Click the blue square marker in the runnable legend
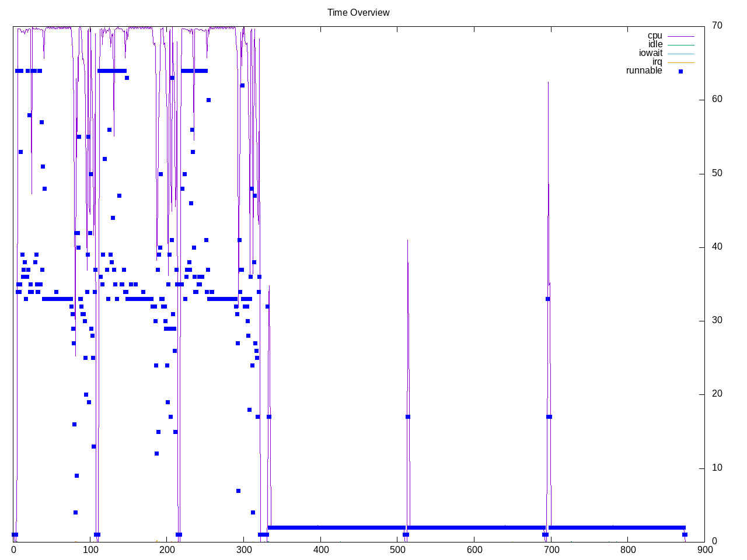 pos(680,71)
